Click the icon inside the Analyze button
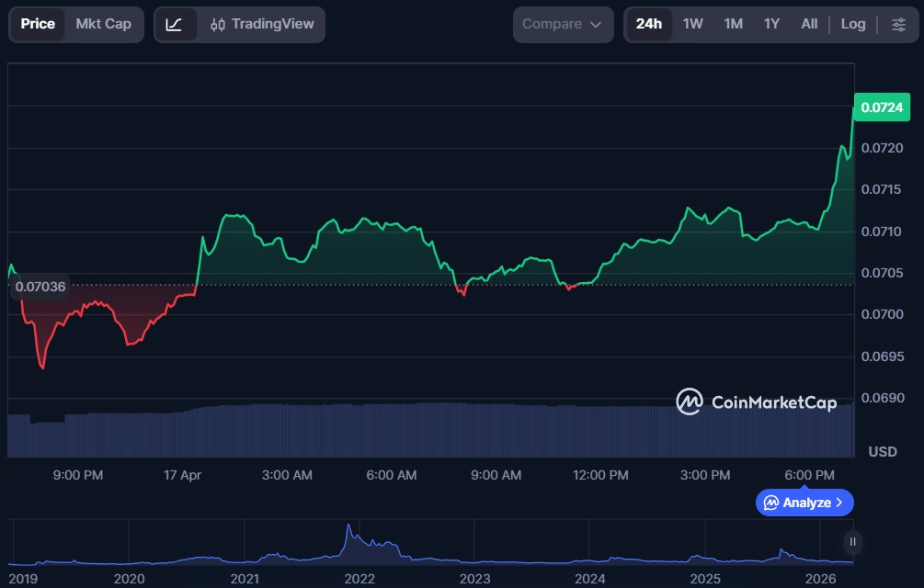The image size is (924, 588). point(771,503)
